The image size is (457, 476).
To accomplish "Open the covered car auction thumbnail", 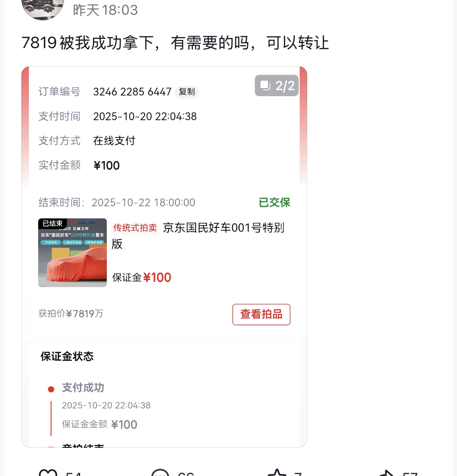I will (73, 253).
